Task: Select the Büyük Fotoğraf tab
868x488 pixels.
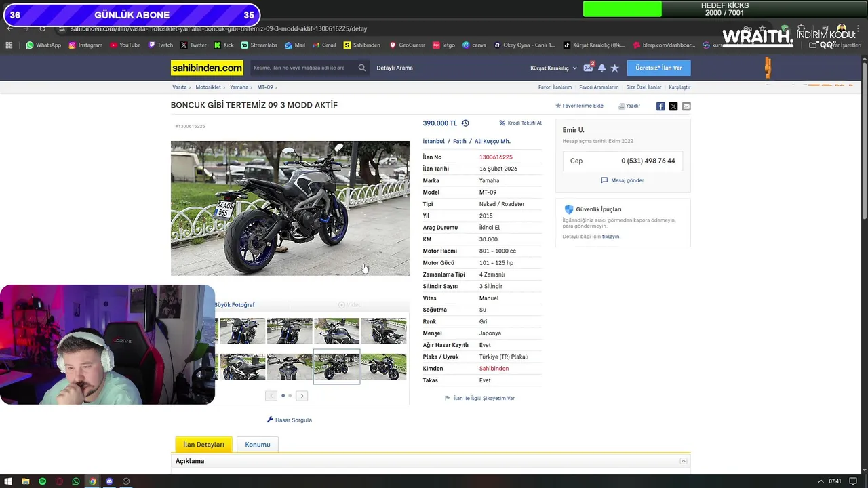Action: point(235,305)
